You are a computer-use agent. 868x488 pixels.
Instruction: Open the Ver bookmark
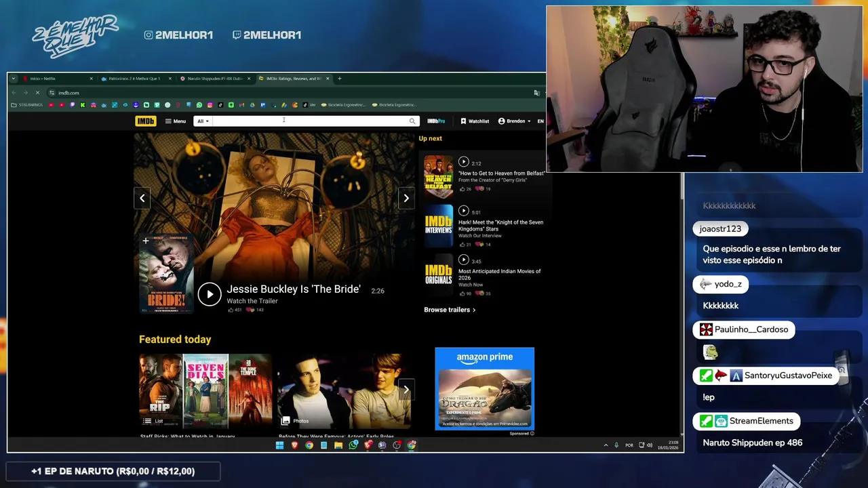point(310,105)
